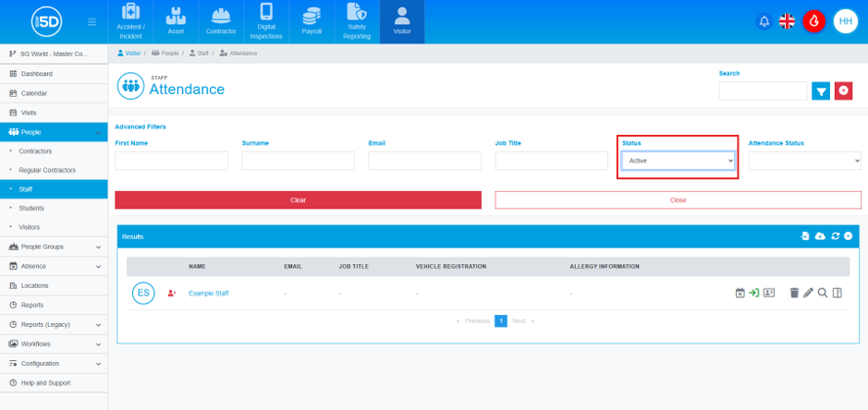This screenshot has width=868, height=410.
Task: Click the red fire alert icon
Action: 813,21
